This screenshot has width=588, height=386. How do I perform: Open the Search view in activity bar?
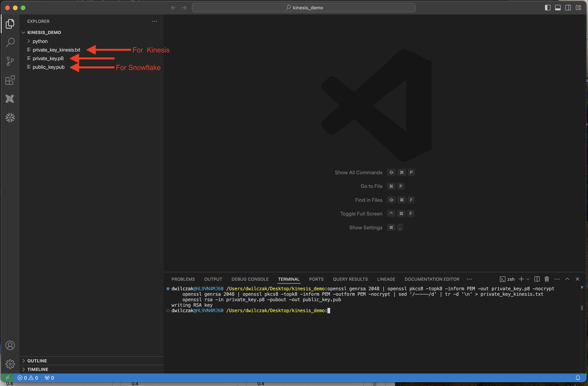coord(10,42)
